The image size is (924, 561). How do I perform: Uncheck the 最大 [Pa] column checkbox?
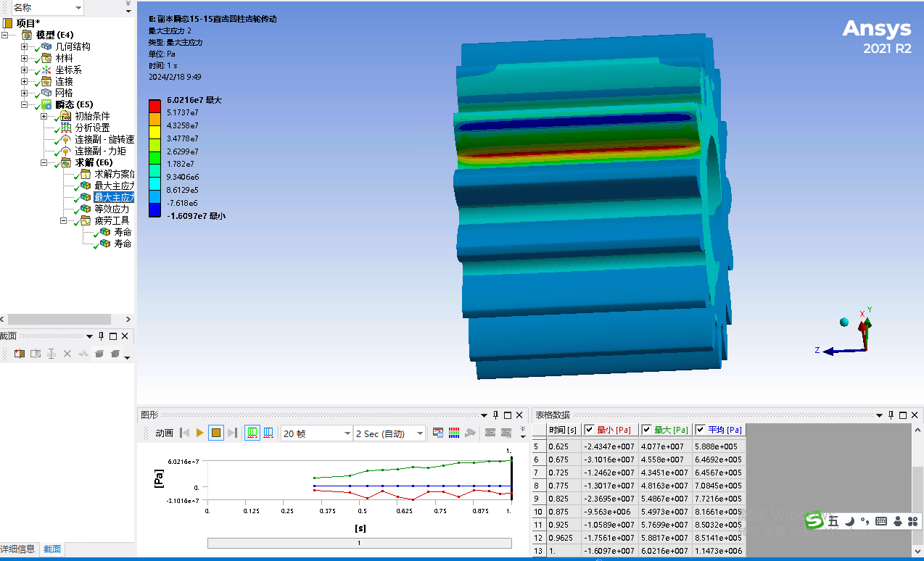pos(647,430)
